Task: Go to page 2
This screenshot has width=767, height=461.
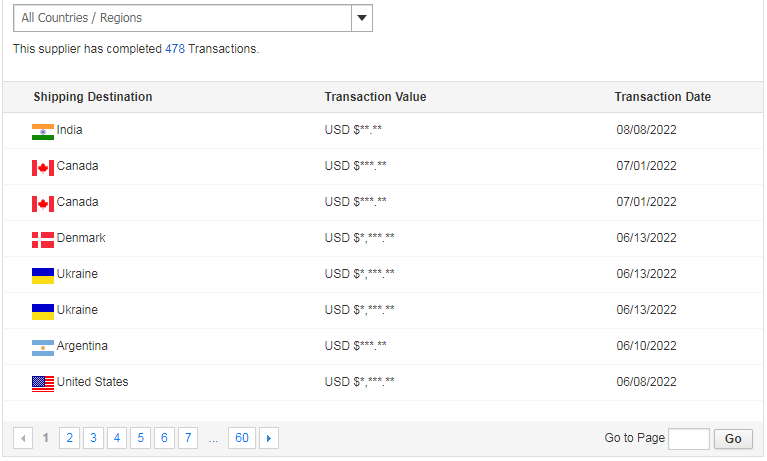Action: [x=69, y=438]
